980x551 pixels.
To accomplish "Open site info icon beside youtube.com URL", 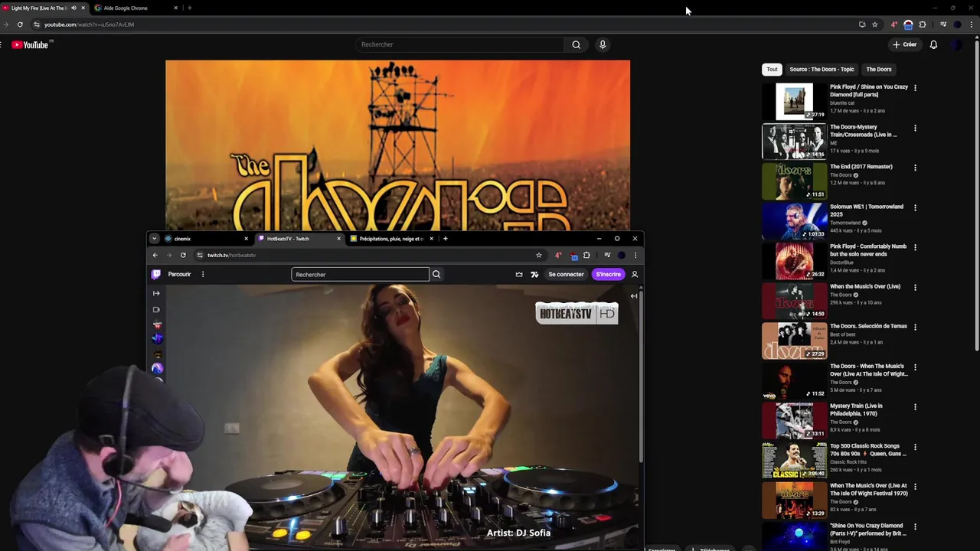I will pos(37,24).
